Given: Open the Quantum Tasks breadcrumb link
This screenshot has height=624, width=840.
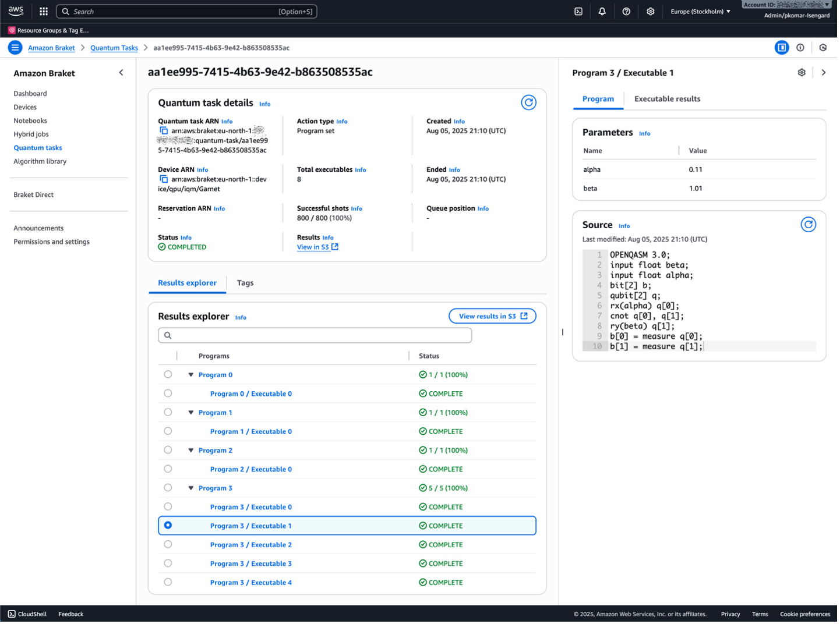Looking at the screenshot, I should pyautogui.click(x=114, y=48).
